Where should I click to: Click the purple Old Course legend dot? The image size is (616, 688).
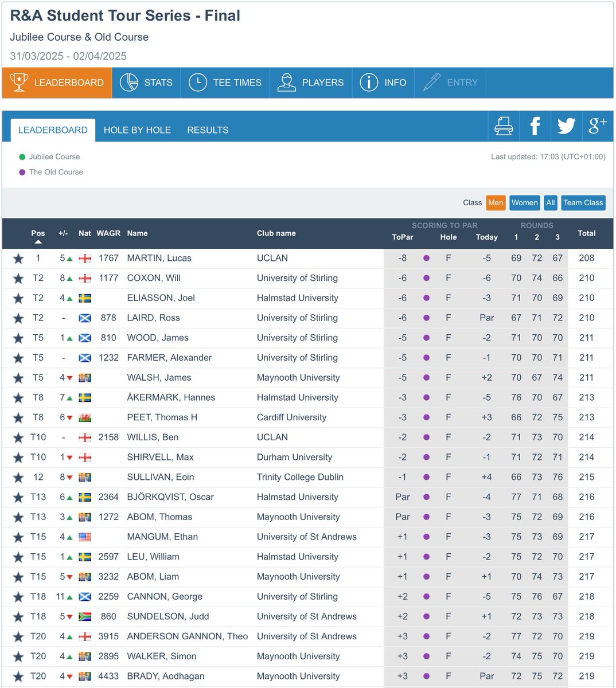22,172
